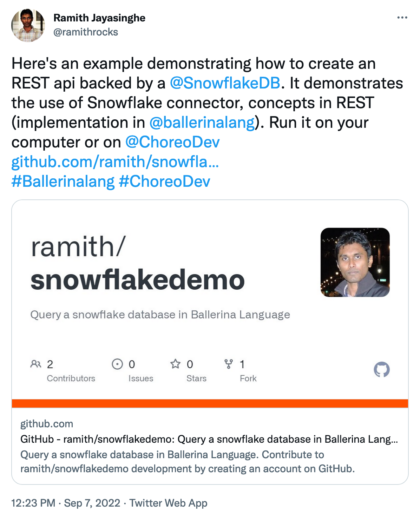Click Ramith Jayasinghe's profile avatar
The height and width of the screenshot is (521, 420).
click(x=28, y=25)
